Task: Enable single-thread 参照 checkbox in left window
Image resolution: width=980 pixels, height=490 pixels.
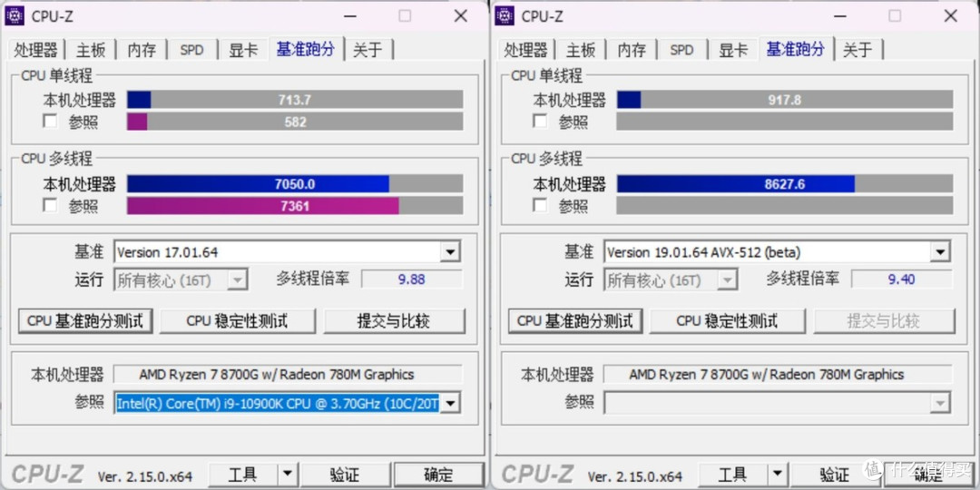Action: click(x=50, y=121)
